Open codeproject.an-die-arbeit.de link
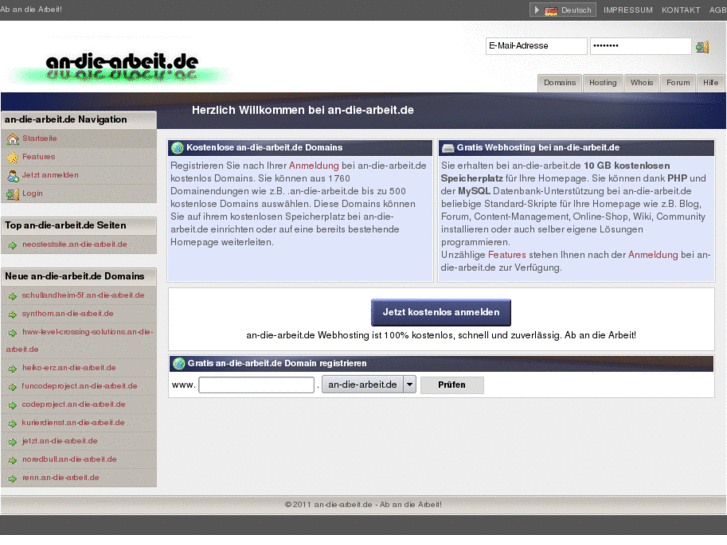 [74, 404]
